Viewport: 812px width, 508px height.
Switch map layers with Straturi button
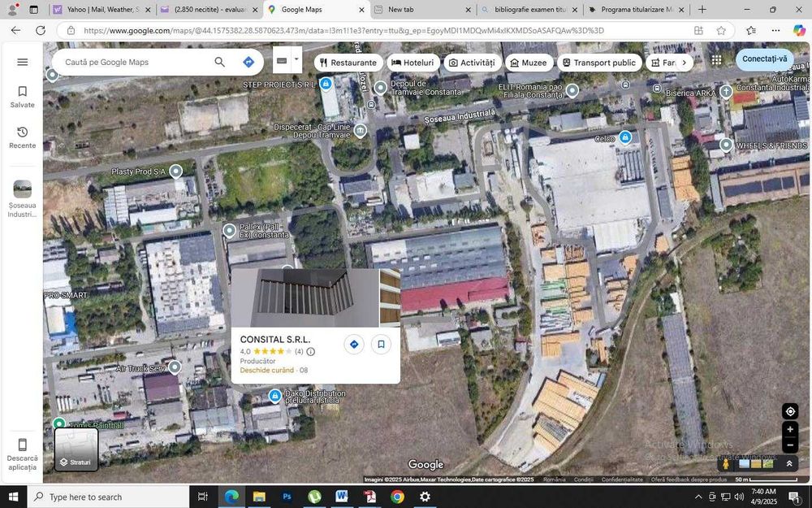pos(76,449)
